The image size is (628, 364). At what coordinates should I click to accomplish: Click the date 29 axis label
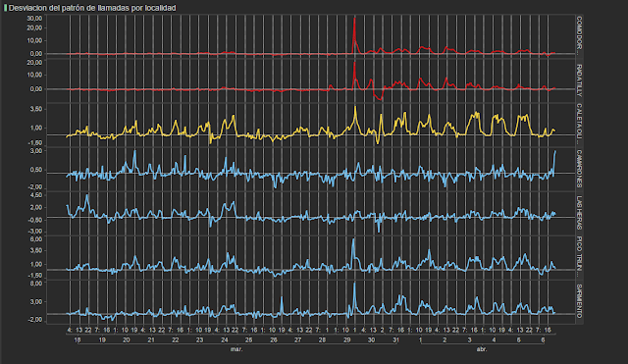pyautogui.click(x=346, y=340)
